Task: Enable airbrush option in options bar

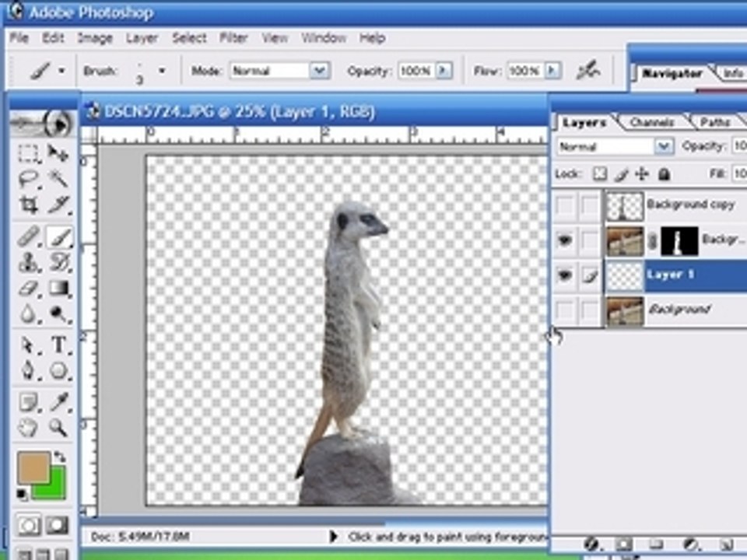Action: pos(588,71)
